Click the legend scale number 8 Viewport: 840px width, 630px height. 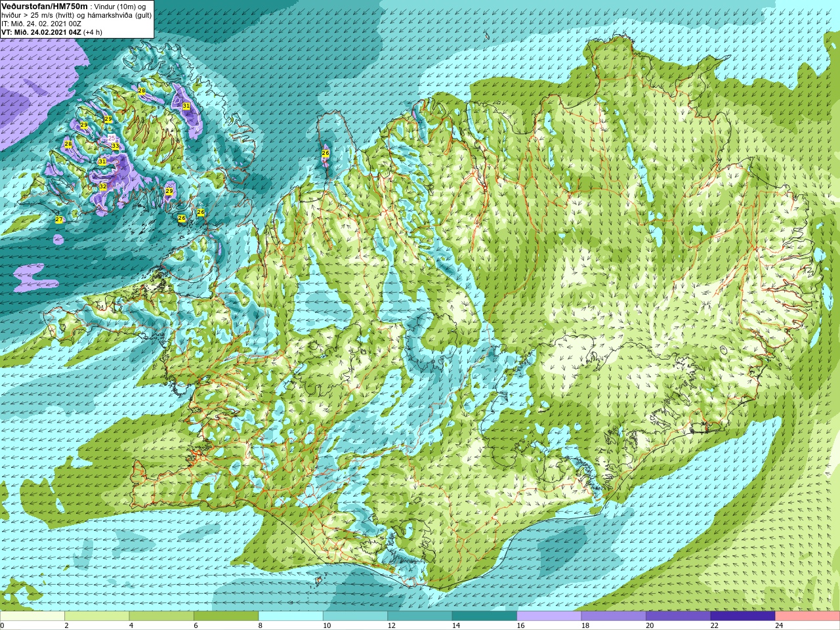pos(261,625)
